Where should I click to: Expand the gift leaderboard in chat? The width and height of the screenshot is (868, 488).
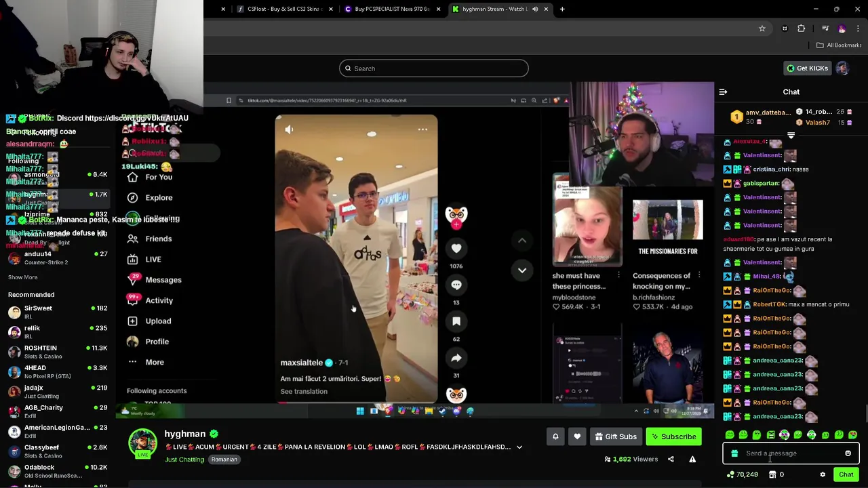791,136
